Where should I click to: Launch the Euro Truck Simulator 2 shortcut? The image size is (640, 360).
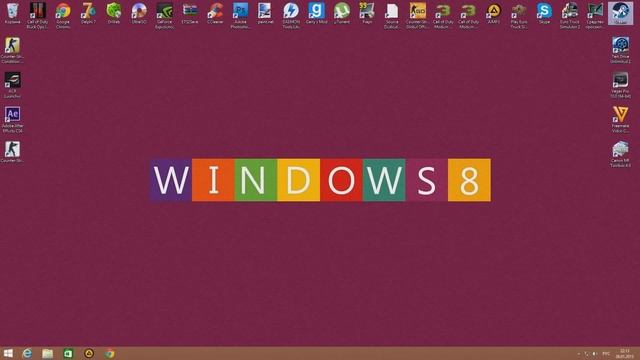pyautogui.click(x=570, y=16)
